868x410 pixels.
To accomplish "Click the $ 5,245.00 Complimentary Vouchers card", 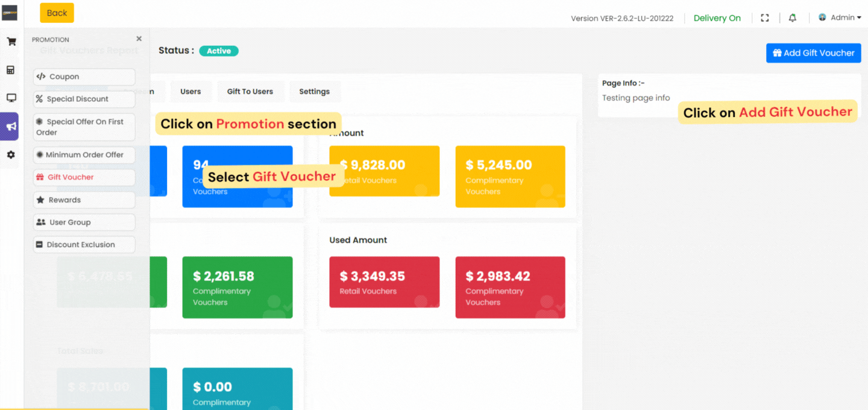I will point(510,177).
